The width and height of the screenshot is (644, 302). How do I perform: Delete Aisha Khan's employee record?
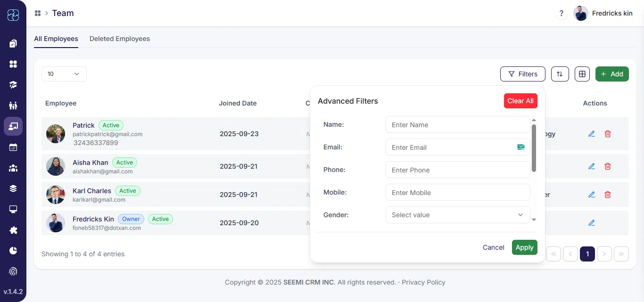(x=608, y=166)
